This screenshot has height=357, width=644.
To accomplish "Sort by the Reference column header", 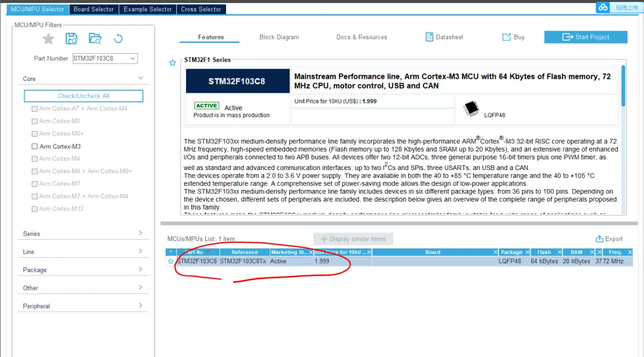I will click(x=245, y=252).
